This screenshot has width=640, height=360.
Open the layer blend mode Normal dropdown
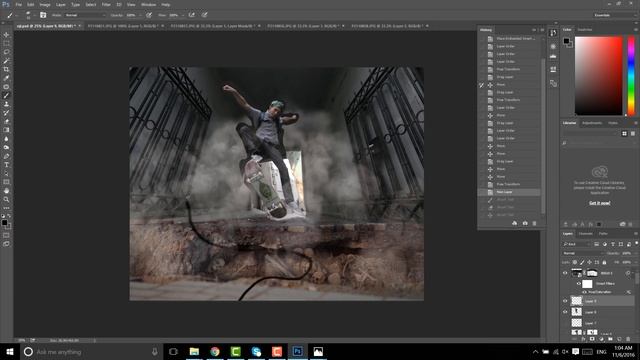coord(582,253)
